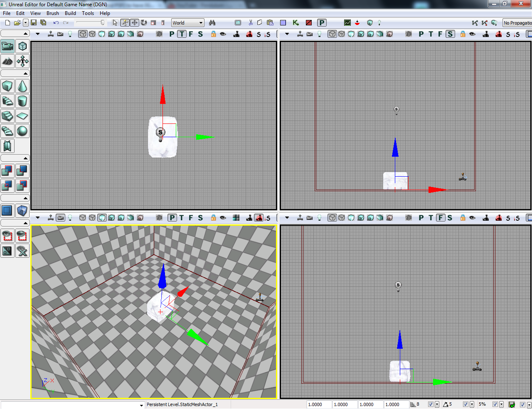The height and width of the screenshot is (409, 532).
Task: Click the New level icon
Action: point(7,23)
